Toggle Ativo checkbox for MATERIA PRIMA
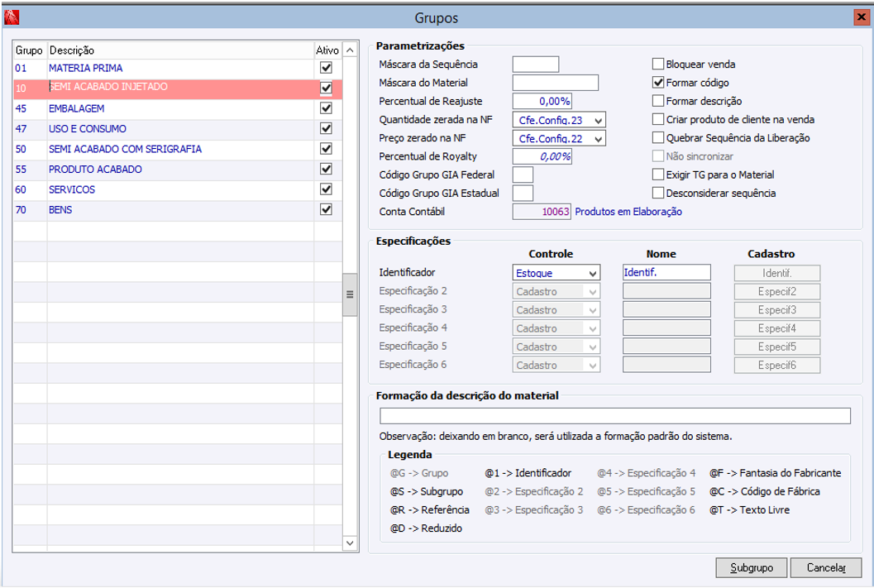The height and width of the screenshot is (588, 874). tap(326, 68)
